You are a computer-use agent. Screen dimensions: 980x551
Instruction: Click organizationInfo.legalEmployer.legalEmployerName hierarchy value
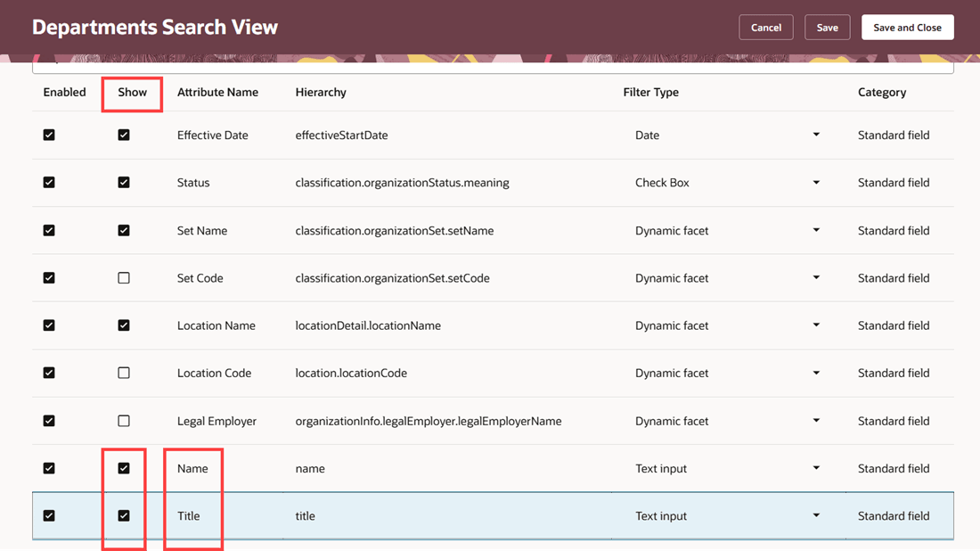(x=429, y=421)
